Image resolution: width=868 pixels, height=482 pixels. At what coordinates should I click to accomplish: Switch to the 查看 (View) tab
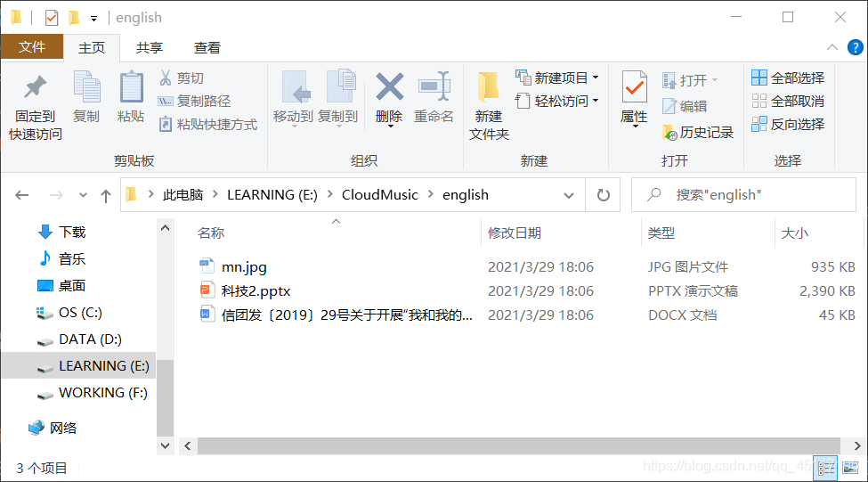[x=207, y=48]
